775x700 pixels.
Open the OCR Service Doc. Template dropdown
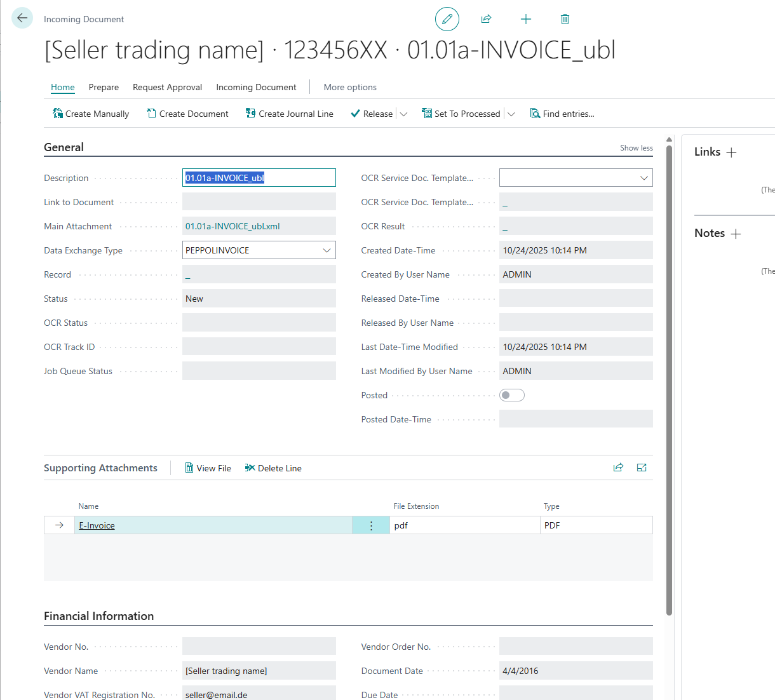[x=644, y=177]
